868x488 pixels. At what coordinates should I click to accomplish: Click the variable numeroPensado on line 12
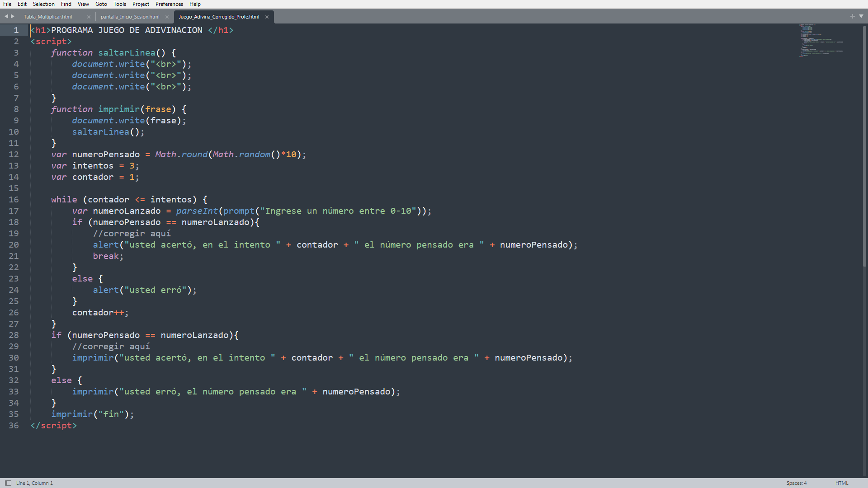tap(106, 155)
